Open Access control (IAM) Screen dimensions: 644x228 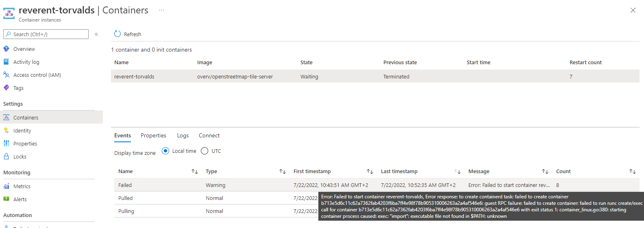click(x=37, y=75)
